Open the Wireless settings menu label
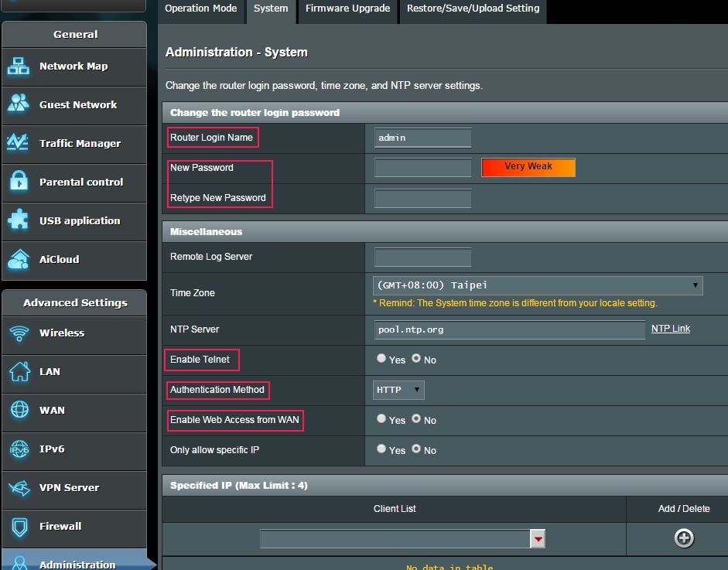 click(62, 333)
